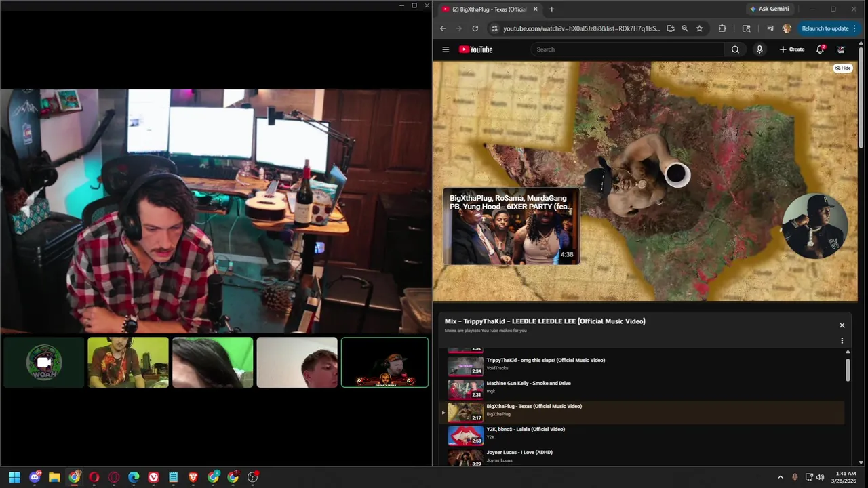This screenshot has width=868, height=488.
Task: Open a new Chrome tab
Action: coord(551,9)
